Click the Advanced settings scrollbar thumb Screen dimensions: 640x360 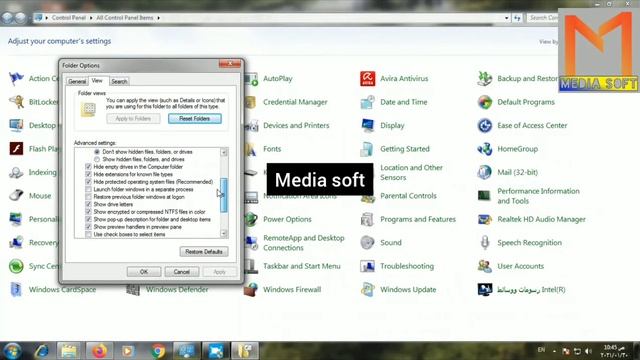coord(224,195)
